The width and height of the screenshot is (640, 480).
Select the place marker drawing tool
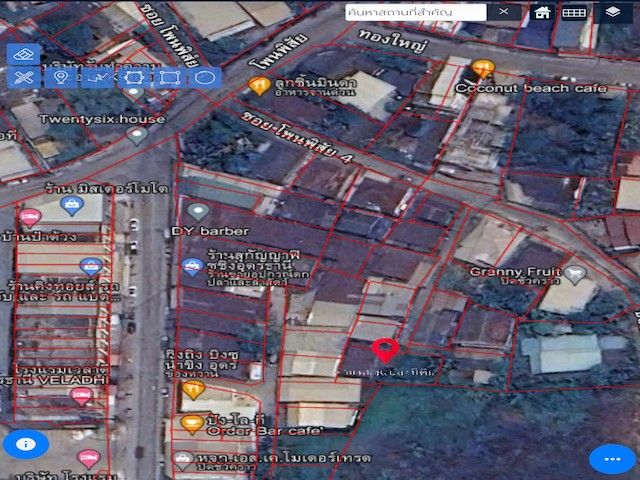[61, 77]
